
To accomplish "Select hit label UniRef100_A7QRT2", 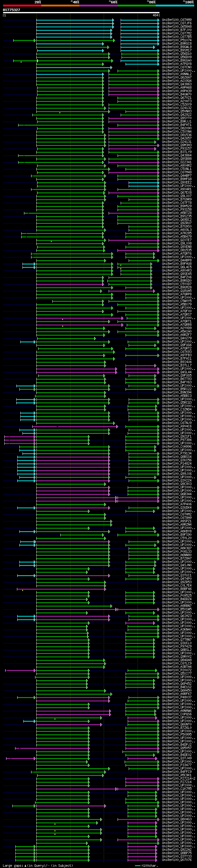I will 177,348.
